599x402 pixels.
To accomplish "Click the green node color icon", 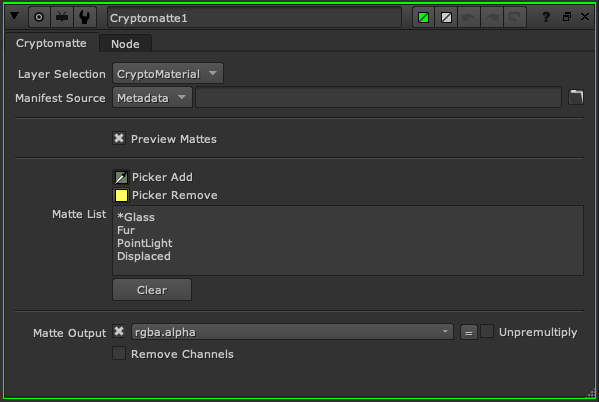I will point(423,18).
